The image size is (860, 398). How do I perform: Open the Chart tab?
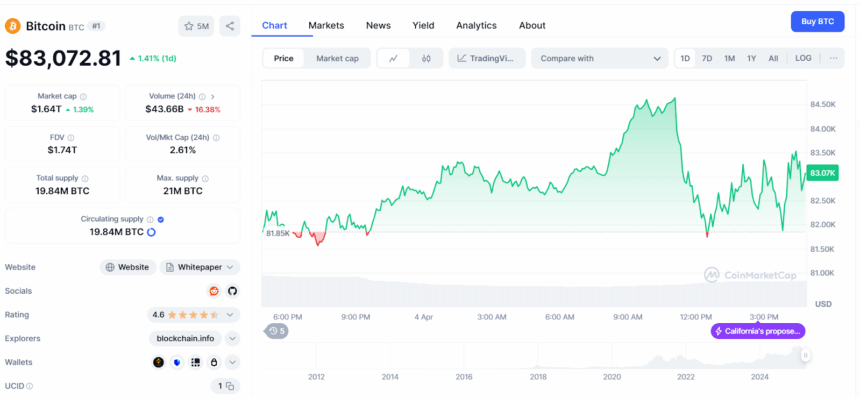tap(274, 25)
